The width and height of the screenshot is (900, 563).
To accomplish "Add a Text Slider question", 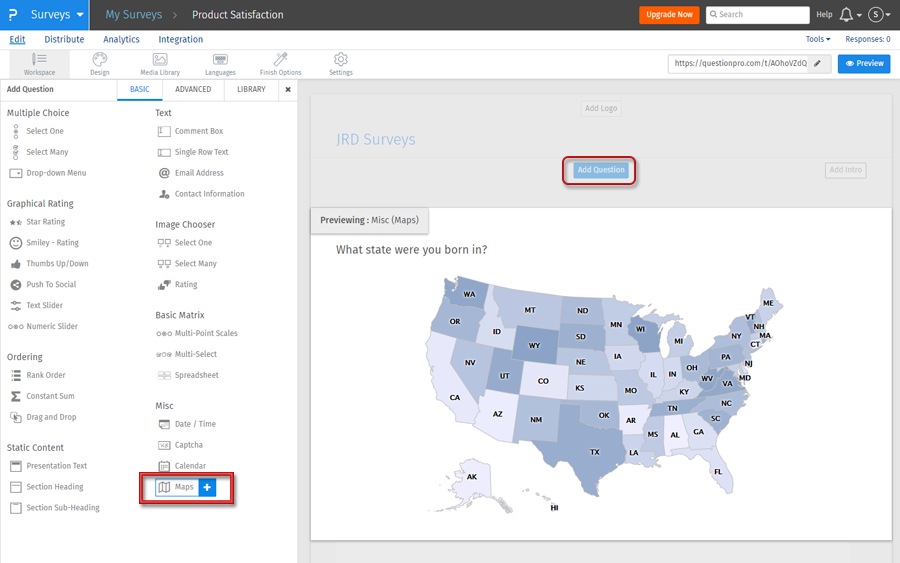I will point(44,306).
